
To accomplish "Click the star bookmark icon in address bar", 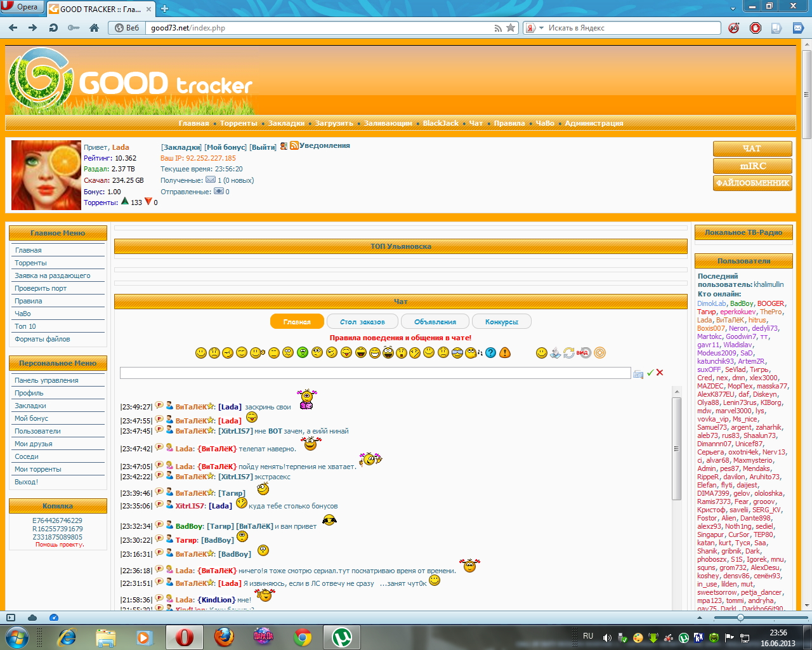I will click(511, 28).
